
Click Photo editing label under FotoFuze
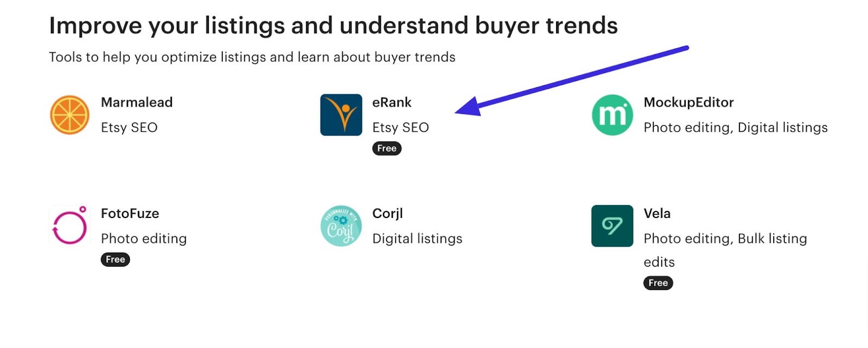pos(144,239)
